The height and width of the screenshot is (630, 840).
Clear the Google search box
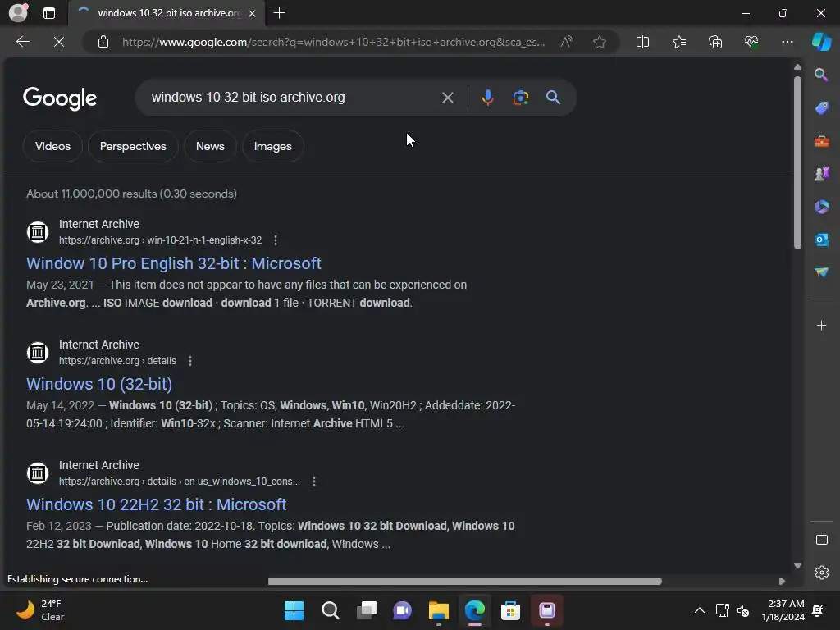tap(448, 98)
